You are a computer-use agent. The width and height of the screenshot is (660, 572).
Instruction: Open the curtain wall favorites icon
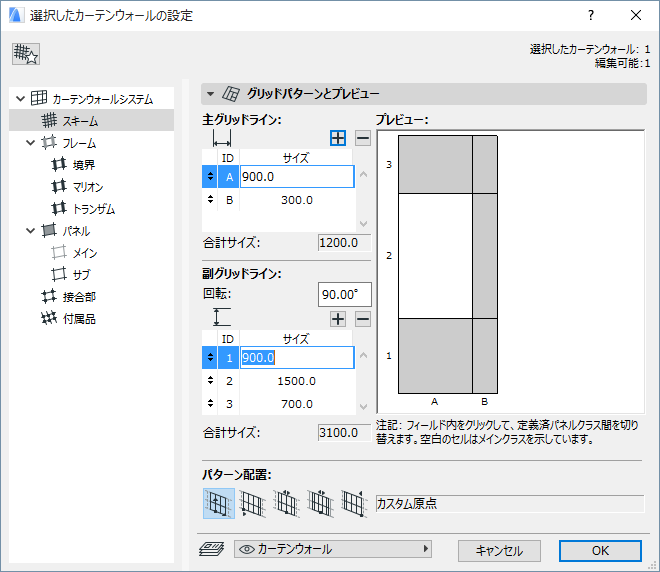pos(26,54)
